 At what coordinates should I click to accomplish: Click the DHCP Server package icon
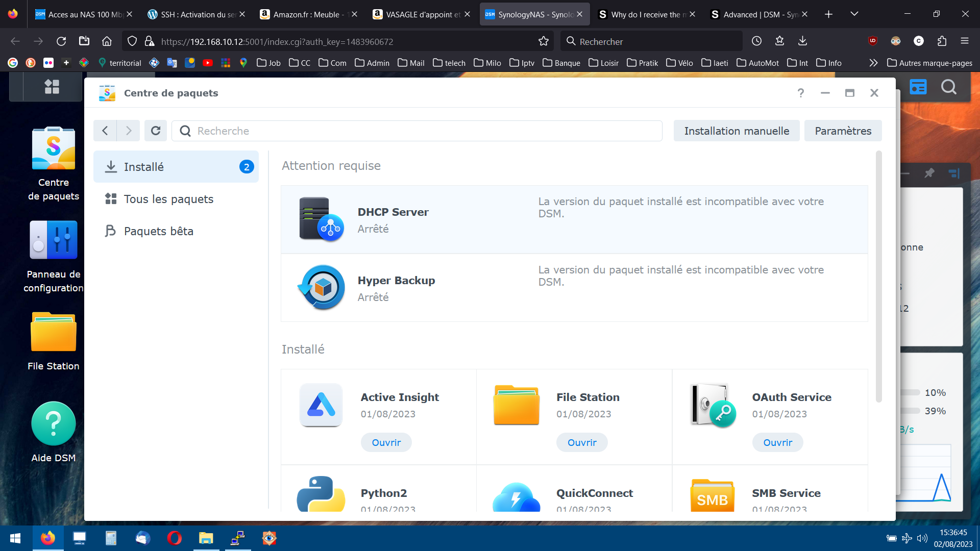321,219
